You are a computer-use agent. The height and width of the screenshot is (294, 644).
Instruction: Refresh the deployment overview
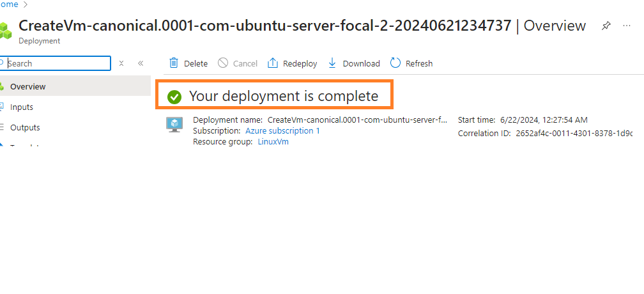tap(411, 63)
